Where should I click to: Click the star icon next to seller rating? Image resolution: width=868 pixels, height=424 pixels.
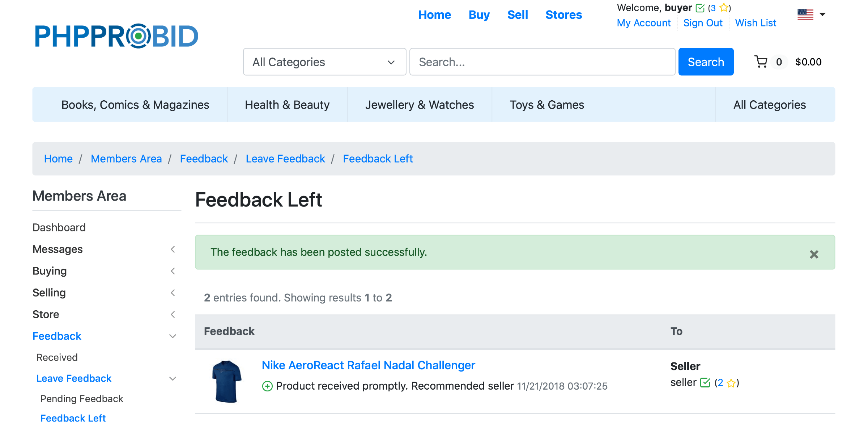coord(731,383)
